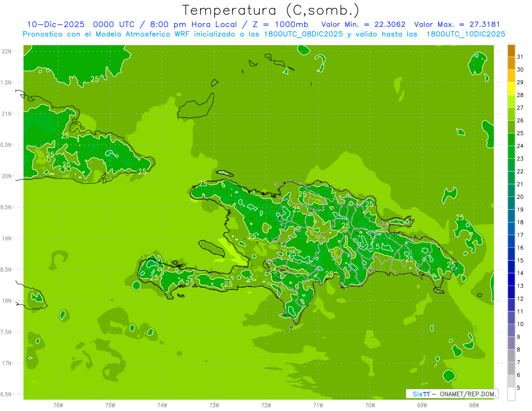Screen dimensions: 532x411
Task: Click the '71W' longitude axis label
Action: 318,405
